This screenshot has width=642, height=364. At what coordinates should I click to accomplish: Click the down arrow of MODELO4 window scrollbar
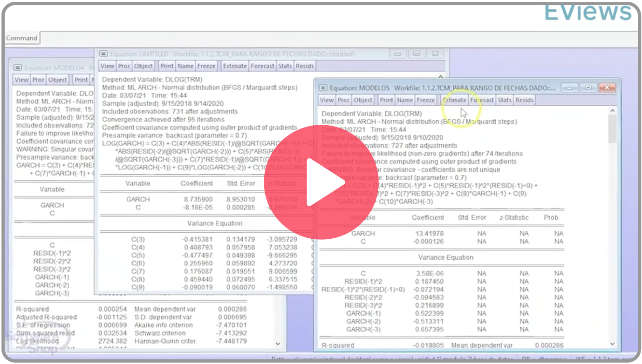tap(278, 344)
